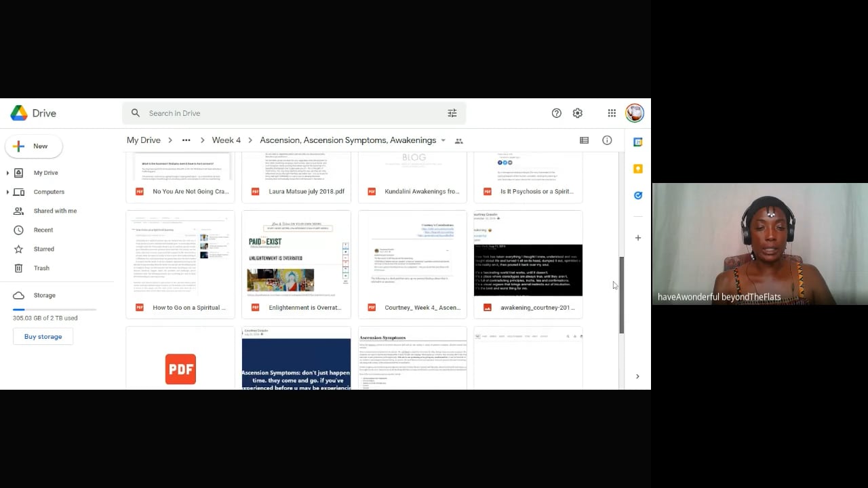
Task: Open Google Keep side panel
Action: point(637,169)
